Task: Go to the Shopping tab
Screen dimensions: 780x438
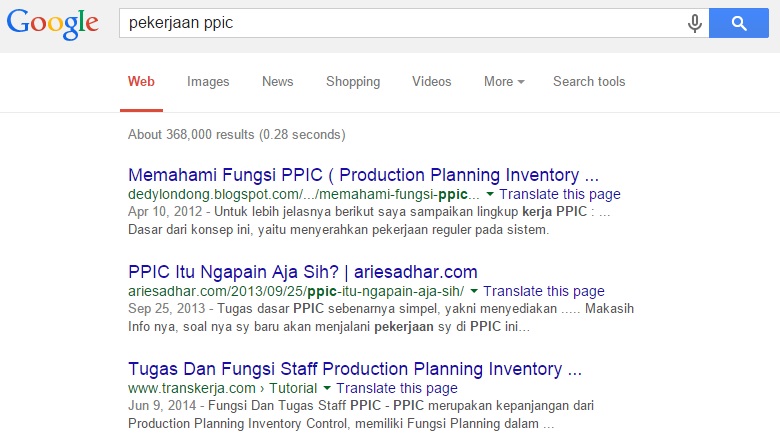Action: pos(352,82)
